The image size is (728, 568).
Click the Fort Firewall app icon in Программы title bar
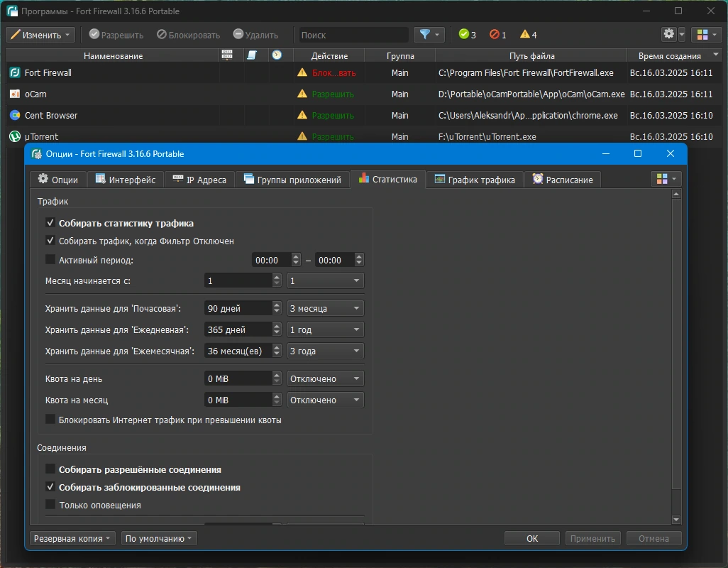tap(12, 11)
